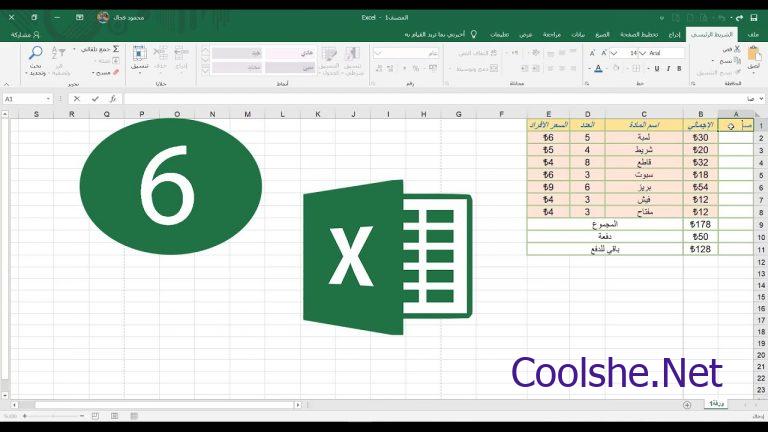Click column header C

coord(644,114)
